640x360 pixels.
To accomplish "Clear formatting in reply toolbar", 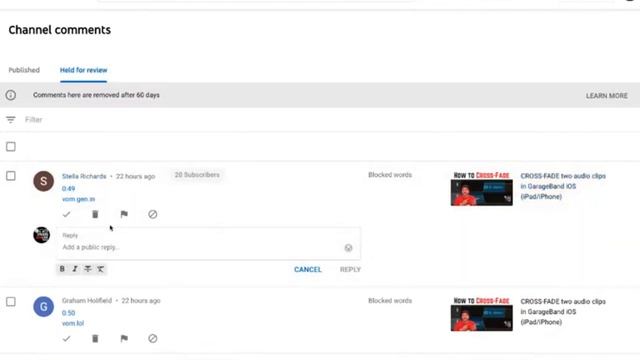I will point(100,269).
